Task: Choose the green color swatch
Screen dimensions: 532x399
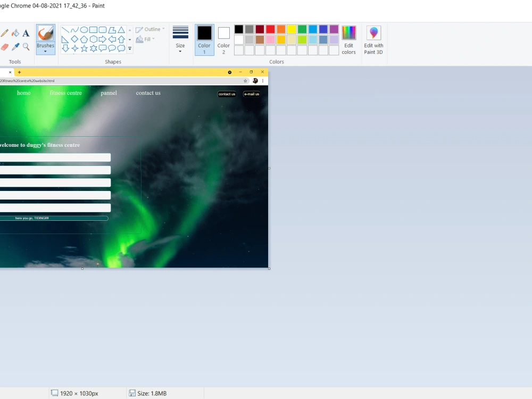Action: tap(302, 29)
